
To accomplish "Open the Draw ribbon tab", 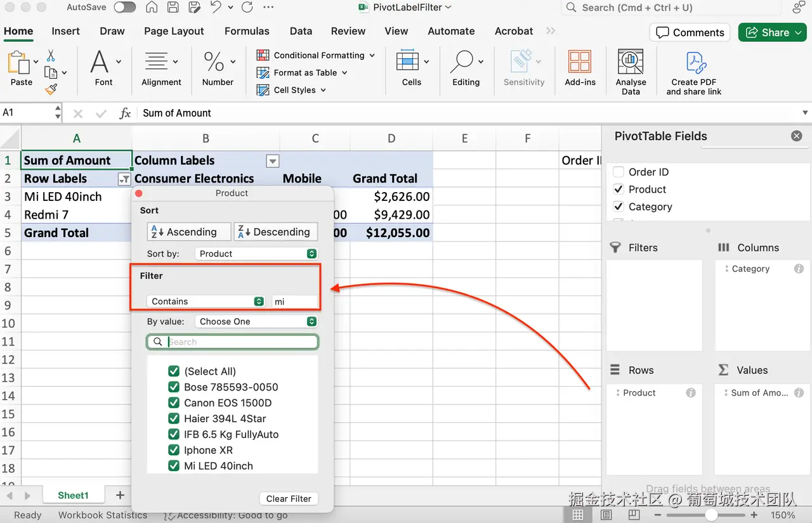I will click(112, 31).
